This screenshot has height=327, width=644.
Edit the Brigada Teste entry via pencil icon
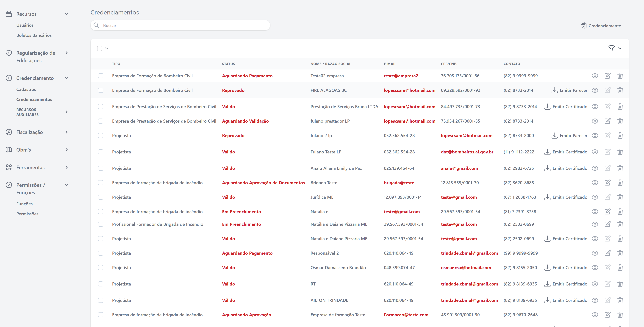click(x=607, y=183)
